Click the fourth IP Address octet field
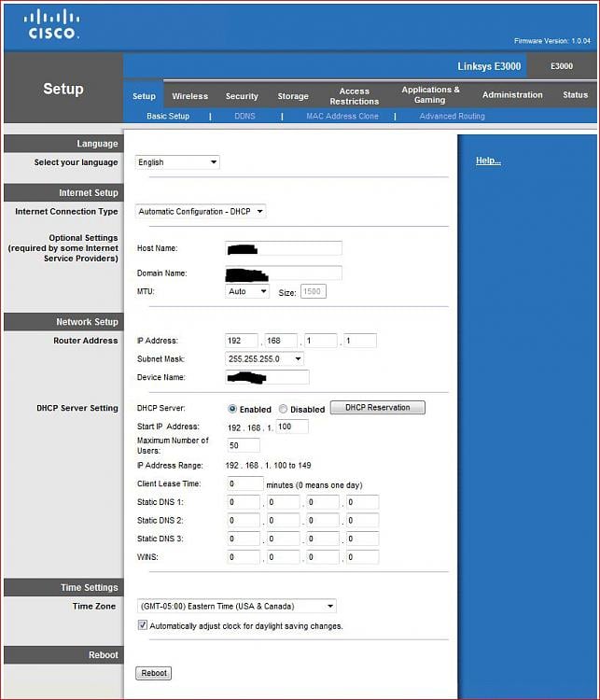This screenshot has height=700, width=600. [360, 341]
